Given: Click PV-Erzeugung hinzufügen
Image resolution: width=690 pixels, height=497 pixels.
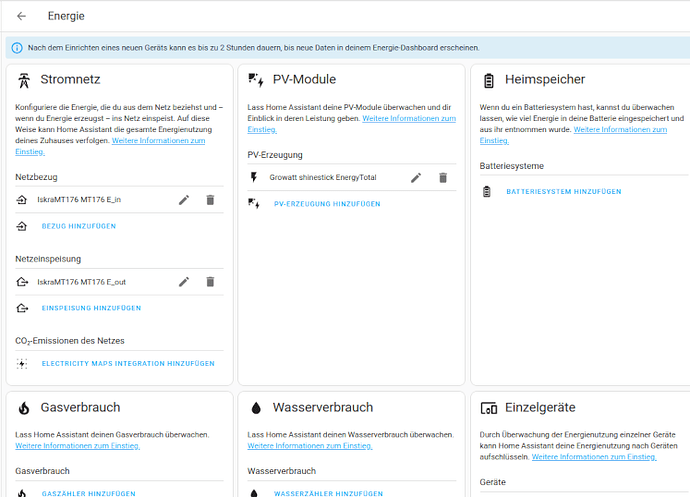Looking at the screenshot, I should tap(326, 204).
